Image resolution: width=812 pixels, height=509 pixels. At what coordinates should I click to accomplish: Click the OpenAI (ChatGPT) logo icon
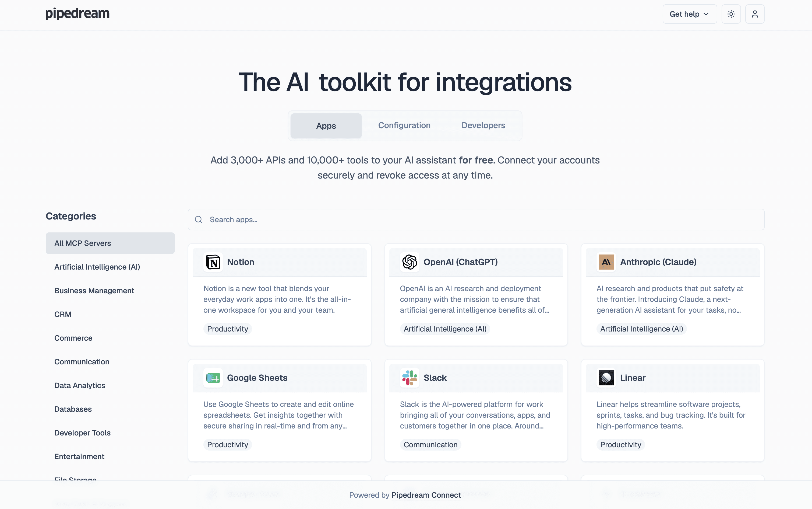(x=409, y=262)
